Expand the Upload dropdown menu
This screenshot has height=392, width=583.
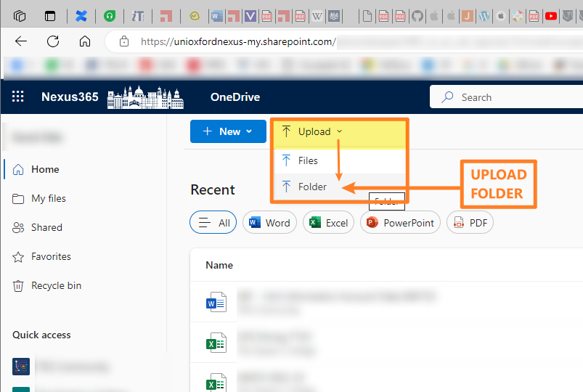point(312,131)
